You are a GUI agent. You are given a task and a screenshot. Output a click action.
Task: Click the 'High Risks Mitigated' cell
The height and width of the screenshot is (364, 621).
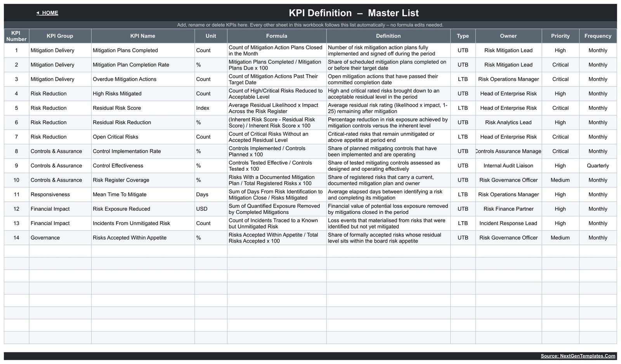143,94
